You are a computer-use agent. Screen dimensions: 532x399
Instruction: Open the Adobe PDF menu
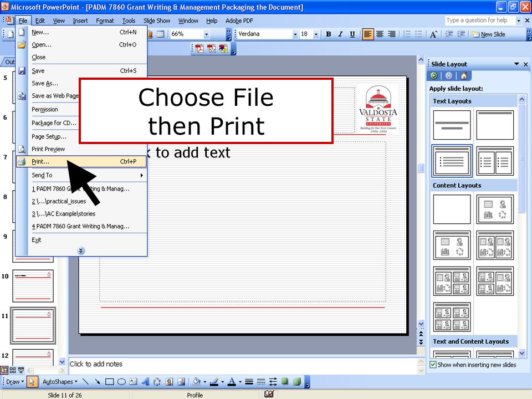point(239,21)
